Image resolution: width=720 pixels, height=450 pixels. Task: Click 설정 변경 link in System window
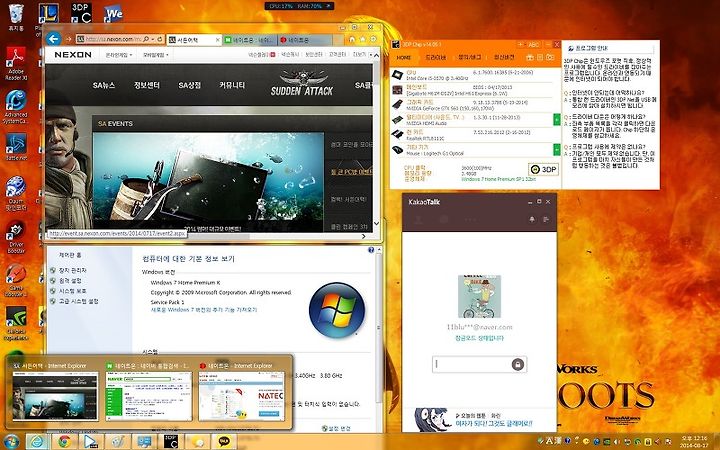339,428
